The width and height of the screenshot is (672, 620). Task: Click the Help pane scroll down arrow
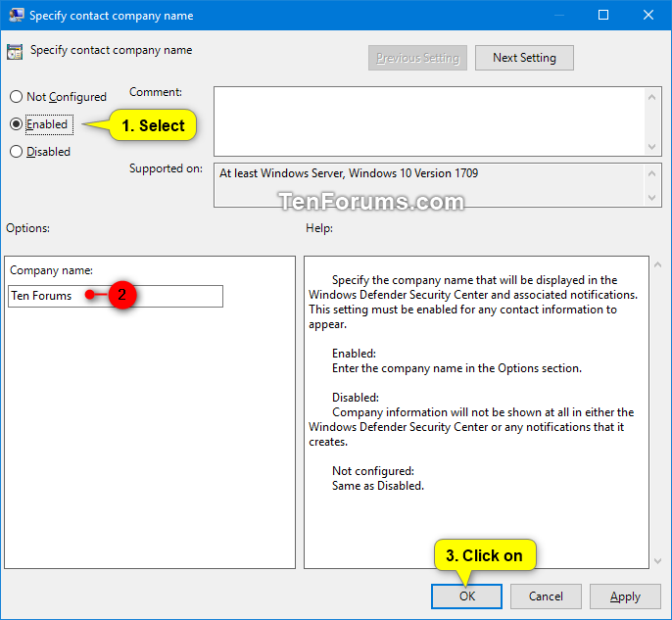pos(658,561)
